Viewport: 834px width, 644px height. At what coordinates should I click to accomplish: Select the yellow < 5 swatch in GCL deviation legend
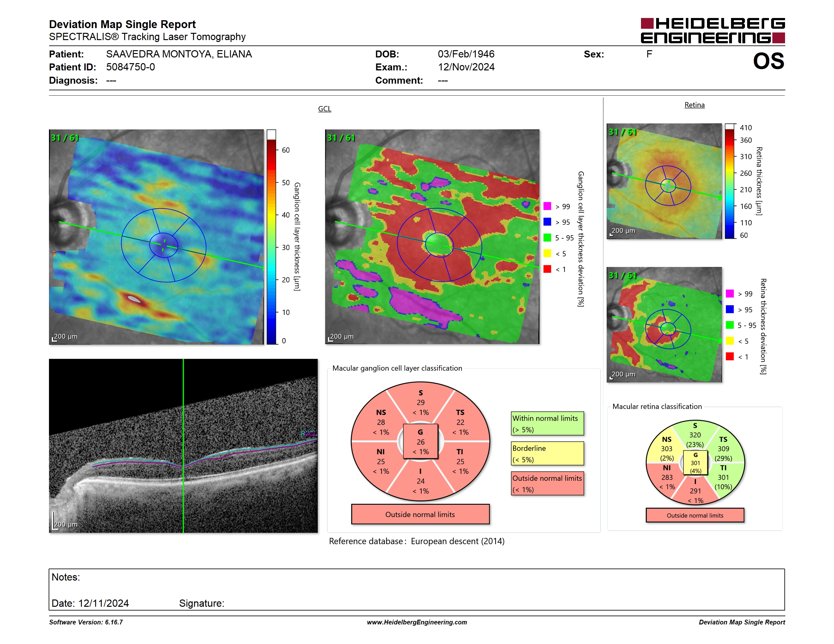pos(547,253)
